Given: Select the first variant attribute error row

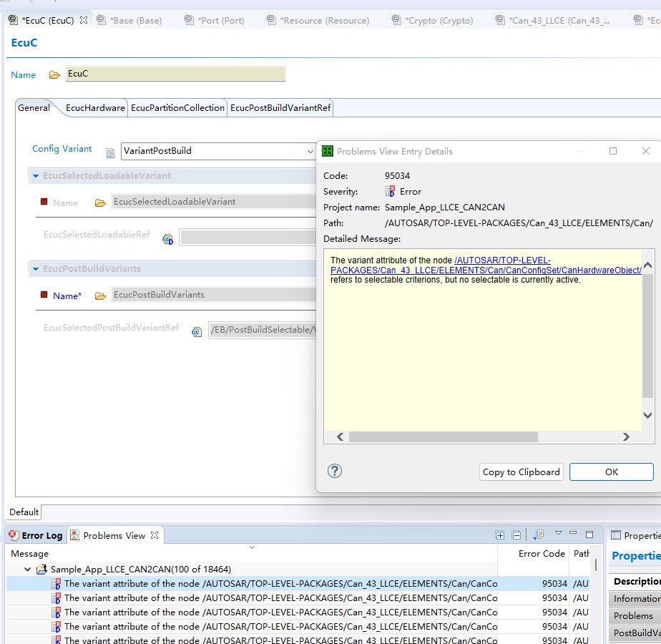Looking at the screenshot, I should pos(298,584).
